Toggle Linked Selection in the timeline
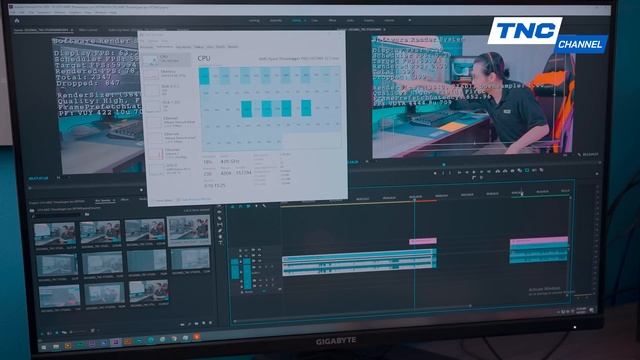Viewport: 640px width, 360px height. coord(248,206)
